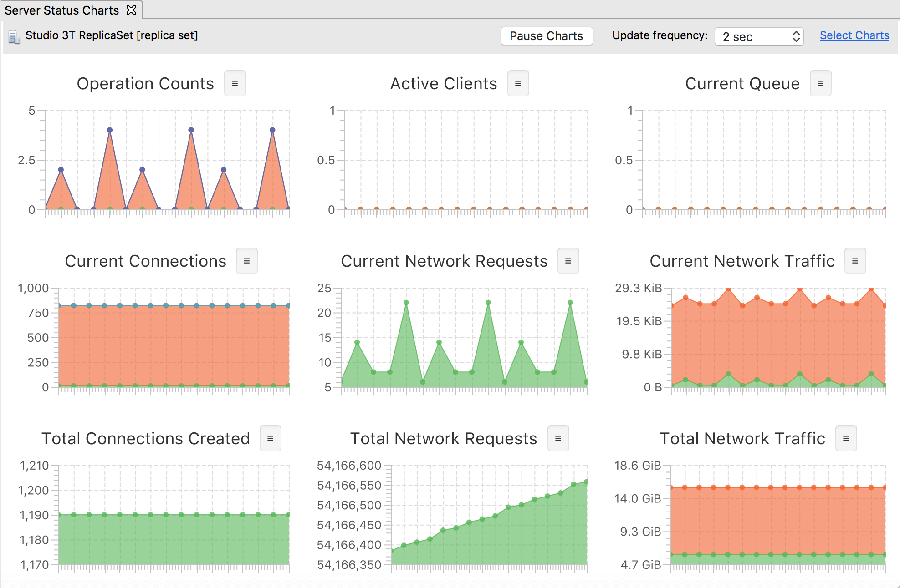The image size is (900, 588).
Task: Open the Total Network Requests menu icon
Action: [558, 438]
